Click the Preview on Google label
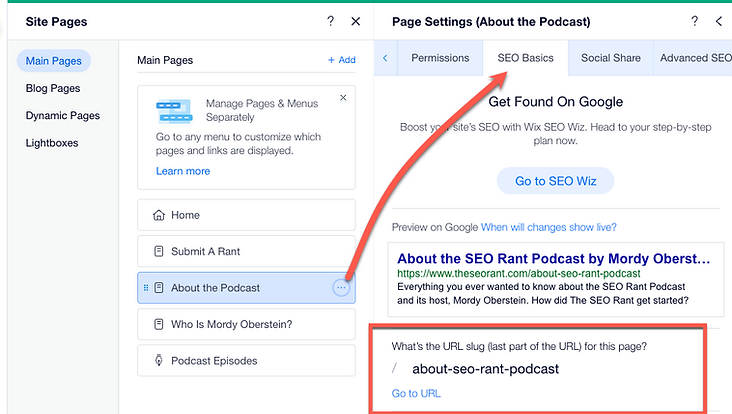The image size is (732, 414). coord(435,227)
